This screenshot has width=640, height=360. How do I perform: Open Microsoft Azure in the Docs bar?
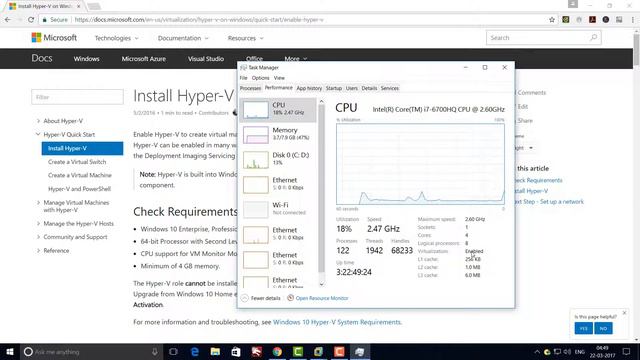point(144,59)
